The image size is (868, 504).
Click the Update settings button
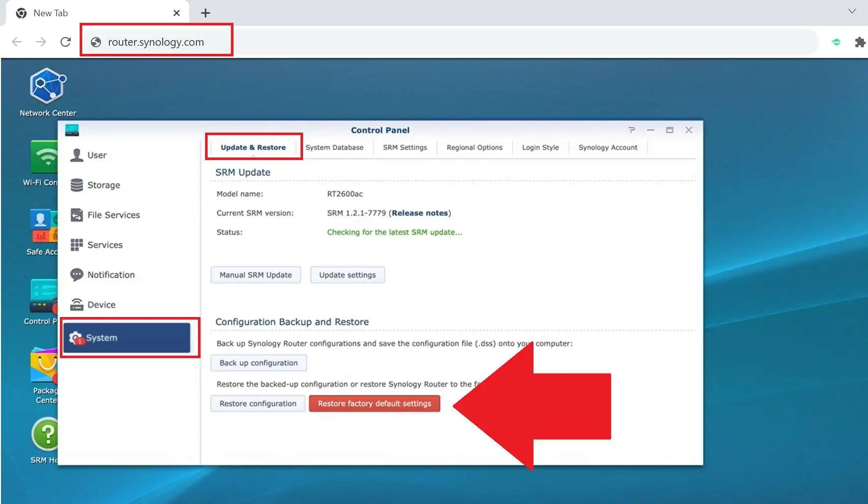348,275
